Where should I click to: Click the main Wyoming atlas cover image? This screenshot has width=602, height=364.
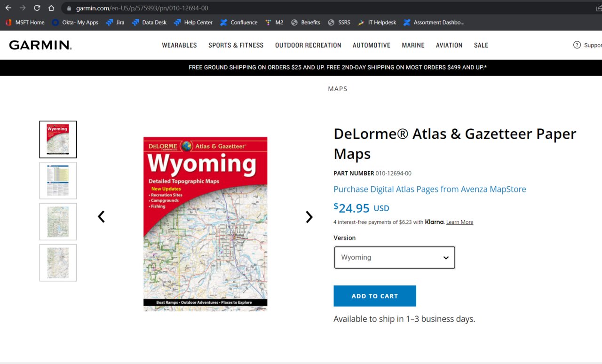[x=206, y=224]
